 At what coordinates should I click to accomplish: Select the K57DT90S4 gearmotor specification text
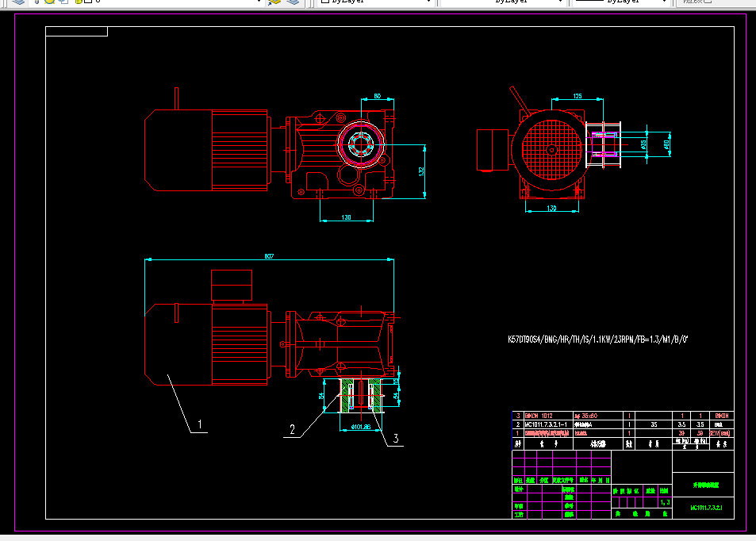(598, 340)
